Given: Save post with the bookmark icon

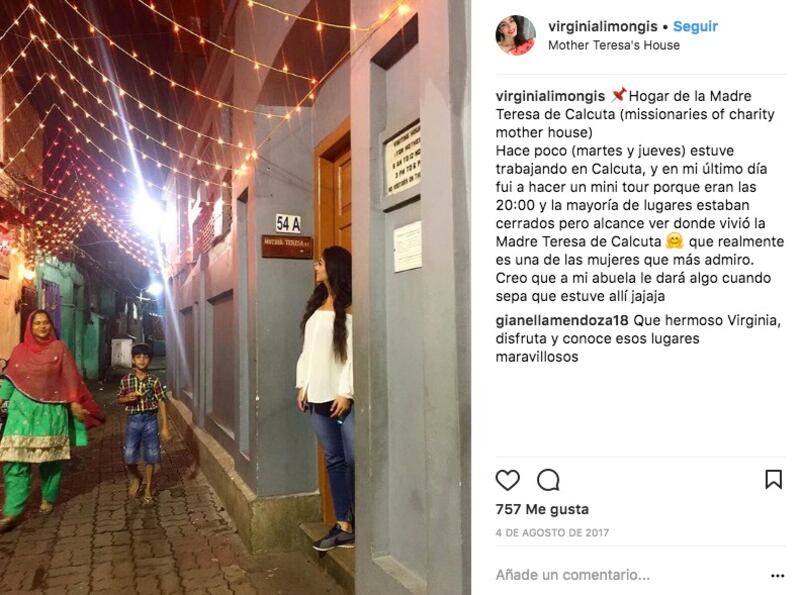Looking at the screenshot, I should 773,480.
